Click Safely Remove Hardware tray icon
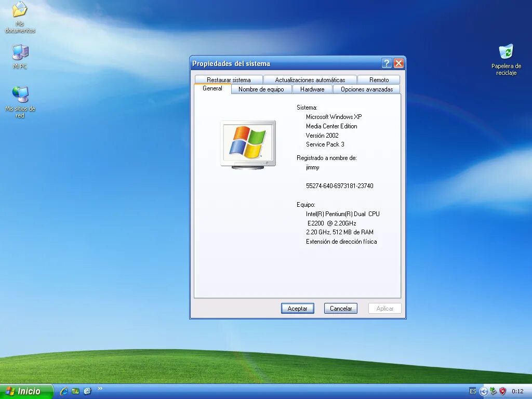 coord(494,391)
